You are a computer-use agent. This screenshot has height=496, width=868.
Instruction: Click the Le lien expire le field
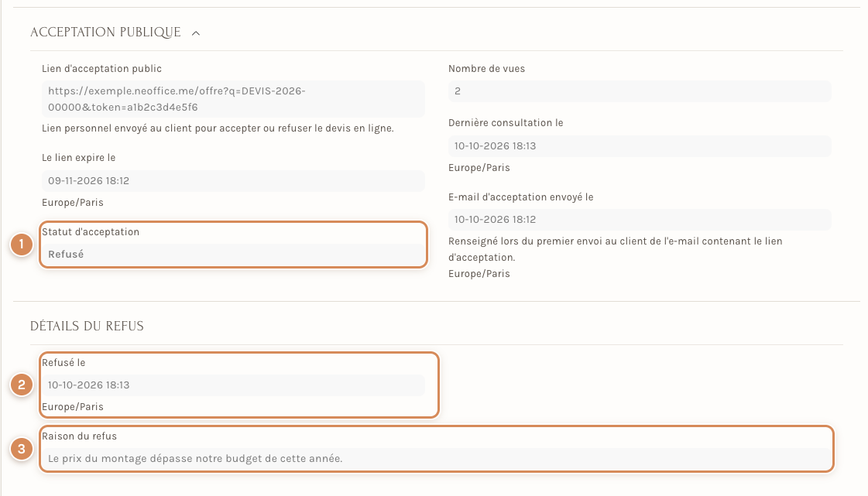[x=233, y=181]
